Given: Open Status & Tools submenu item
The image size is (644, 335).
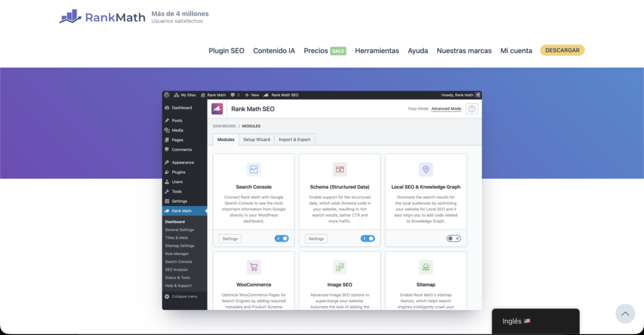Looking at the screenshot, I should (x=177, y=278).
